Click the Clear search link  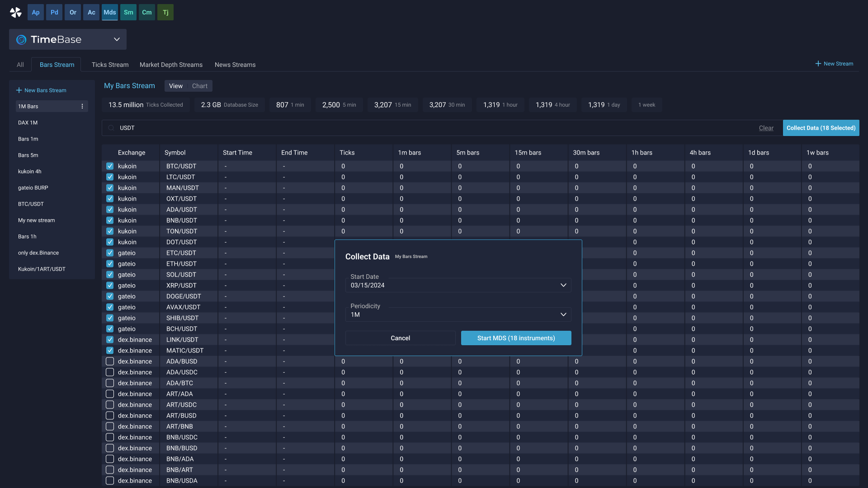point(766,128)
